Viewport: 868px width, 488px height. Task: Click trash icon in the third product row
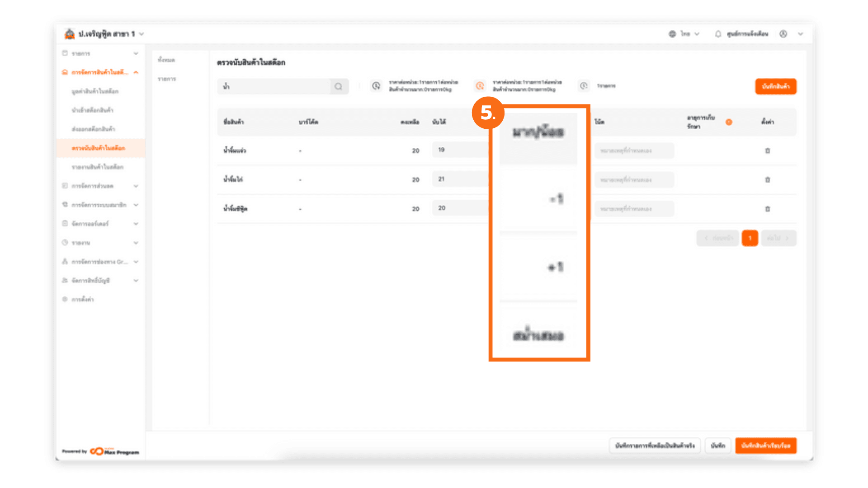tap(767, 209)
